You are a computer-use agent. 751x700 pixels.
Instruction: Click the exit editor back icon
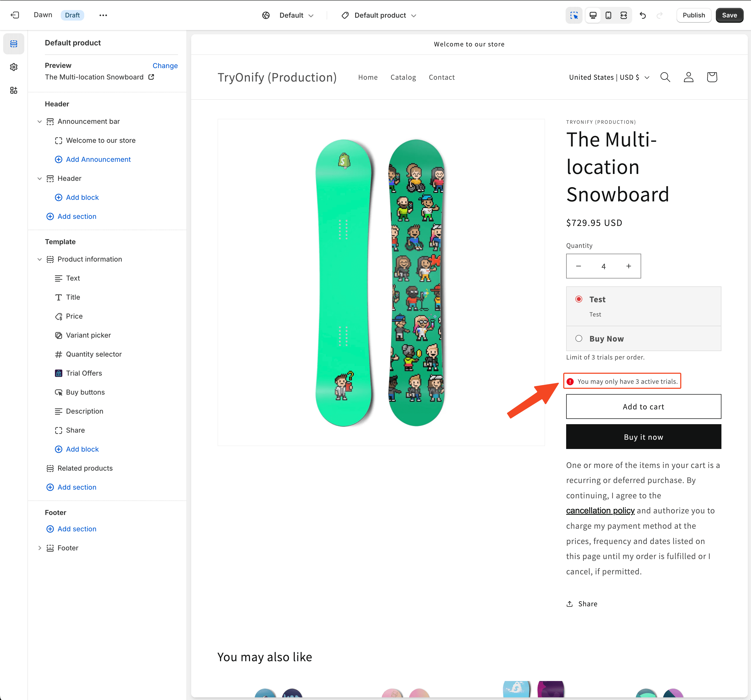coord(15,15)
